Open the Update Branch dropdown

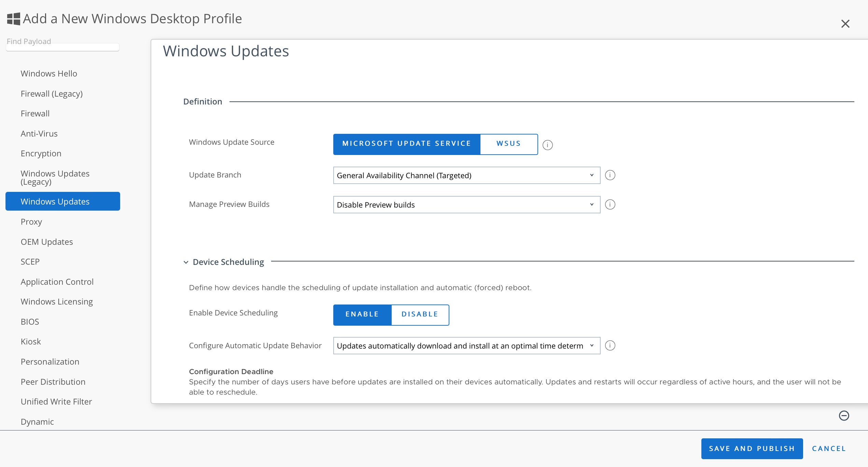[x=466, y=175]
